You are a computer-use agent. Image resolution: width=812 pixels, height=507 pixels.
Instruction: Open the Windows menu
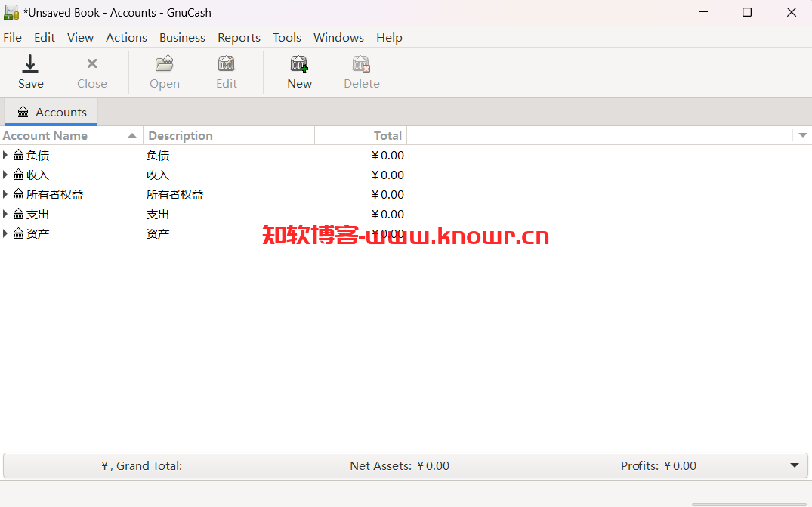pos(338,37)
